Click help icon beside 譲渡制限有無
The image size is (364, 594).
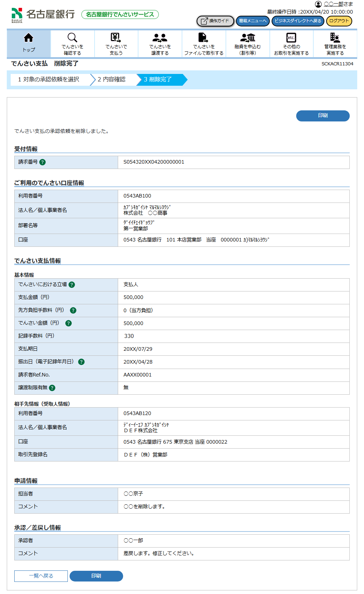click(52, 388)
